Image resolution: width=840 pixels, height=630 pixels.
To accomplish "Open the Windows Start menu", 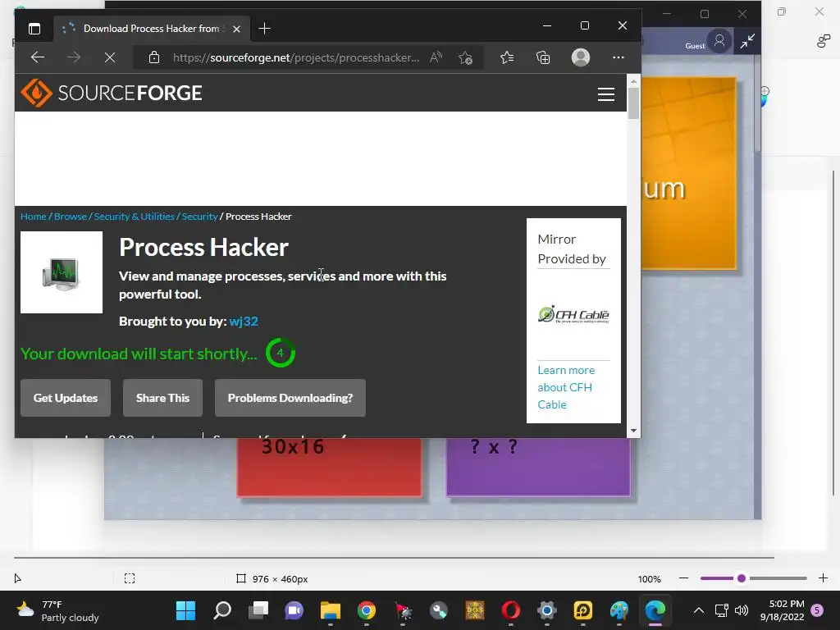I will pyautogui.click(x=186, y=610).
